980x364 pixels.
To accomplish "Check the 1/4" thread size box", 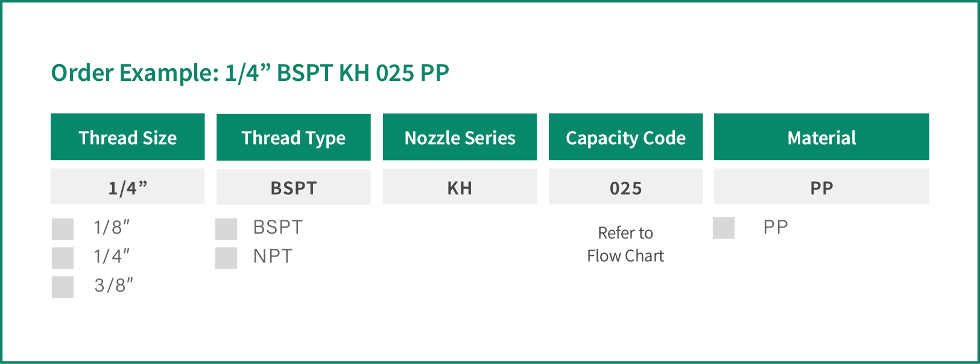I will pos(63,258).
